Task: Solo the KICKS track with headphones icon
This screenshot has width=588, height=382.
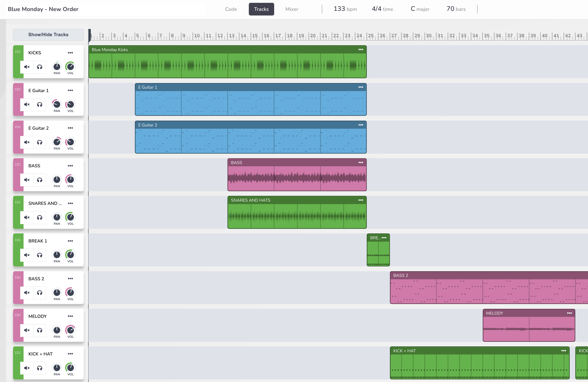Action: [x=39, y=67]
